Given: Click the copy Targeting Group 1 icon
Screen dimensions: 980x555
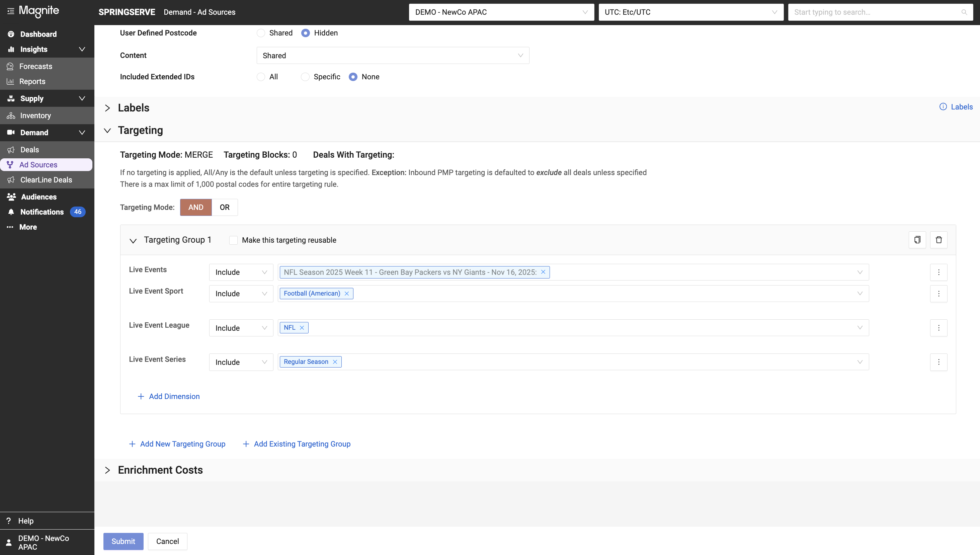Looking at the screenshot, I should [917, 240].
